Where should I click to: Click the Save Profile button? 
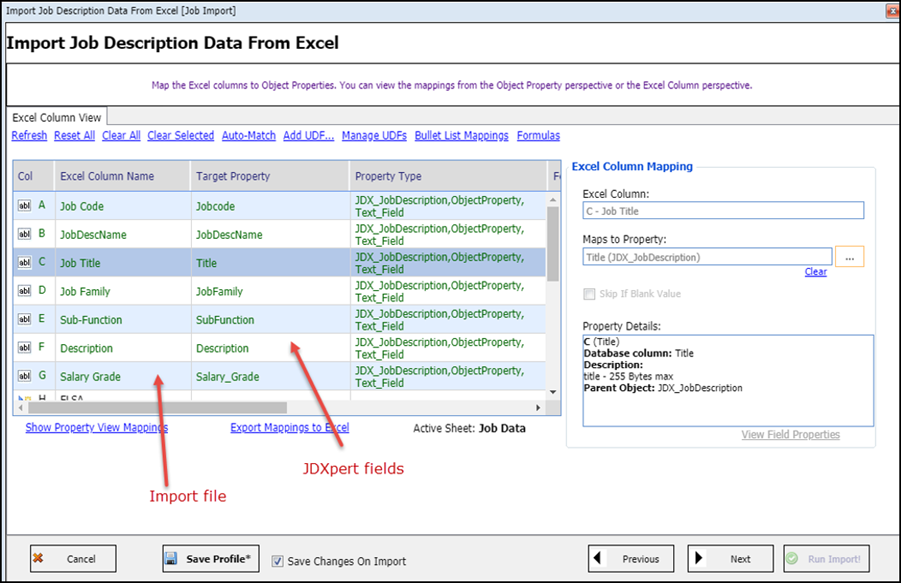[x=211, y=558]
